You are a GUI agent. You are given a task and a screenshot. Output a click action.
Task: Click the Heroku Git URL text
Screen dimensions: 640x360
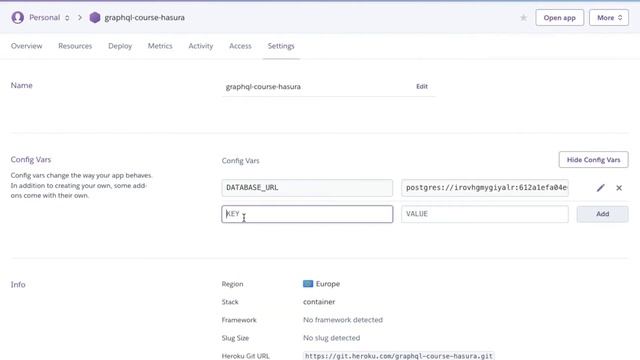[399, 356]
